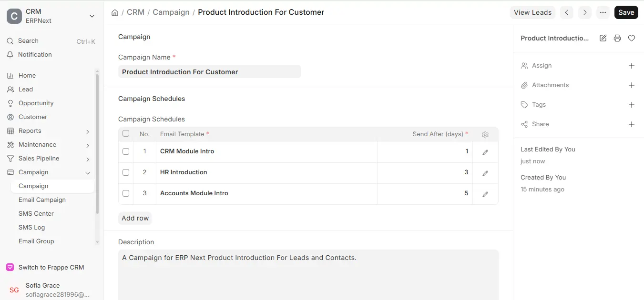Click the HR Introduction cell
644x300 pixels.
266,172
